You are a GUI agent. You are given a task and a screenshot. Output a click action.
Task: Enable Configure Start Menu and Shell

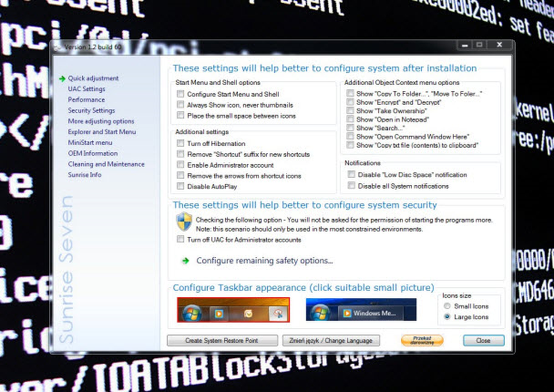click(x=180, y=94)
